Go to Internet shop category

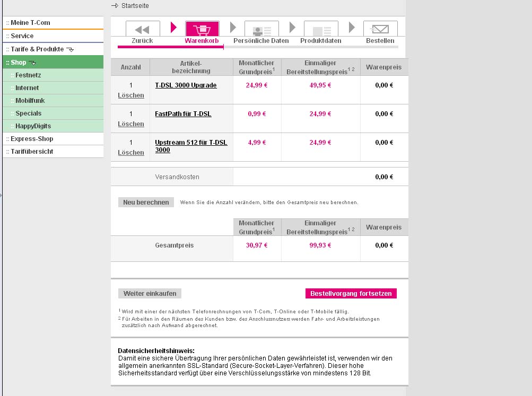tap(53, 88)
